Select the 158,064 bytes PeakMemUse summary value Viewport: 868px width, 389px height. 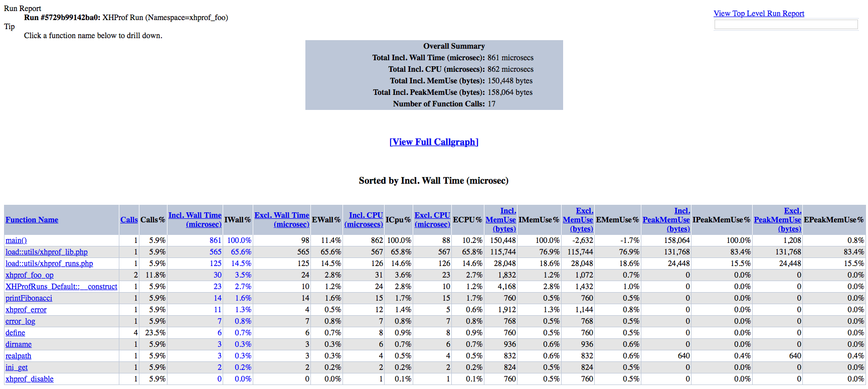[x=510, y=92]
